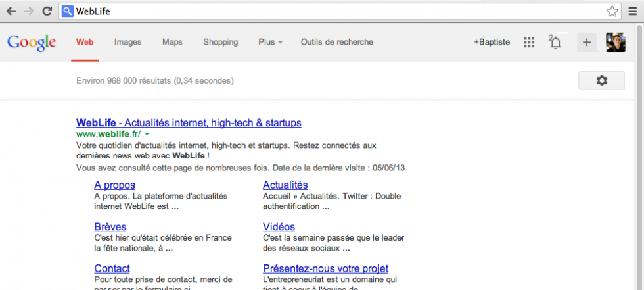The width and height of the screenshot is (644, 290).
Task: Open the Google apps grid
Action: pyautogui.click(x=529, y=42)
